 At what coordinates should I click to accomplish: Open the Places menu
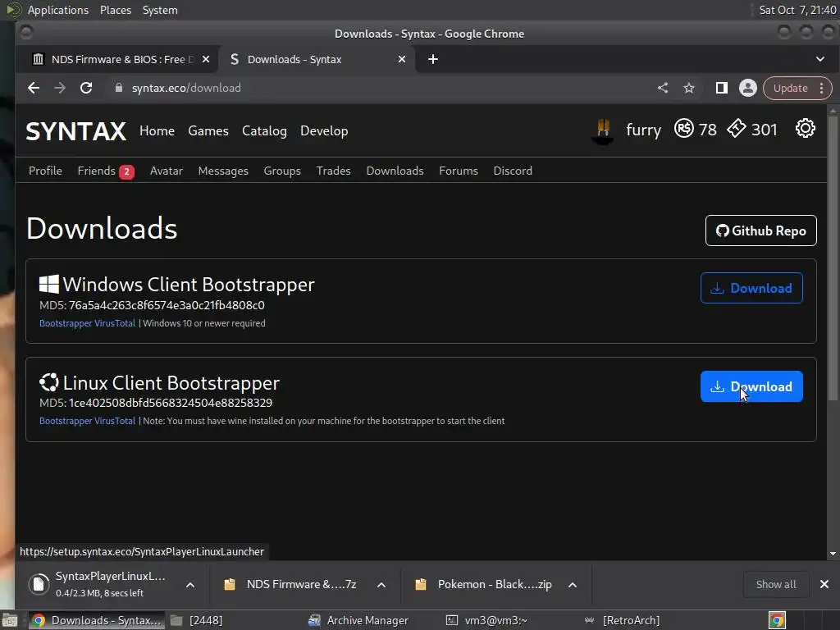click(x=115, y=10)
